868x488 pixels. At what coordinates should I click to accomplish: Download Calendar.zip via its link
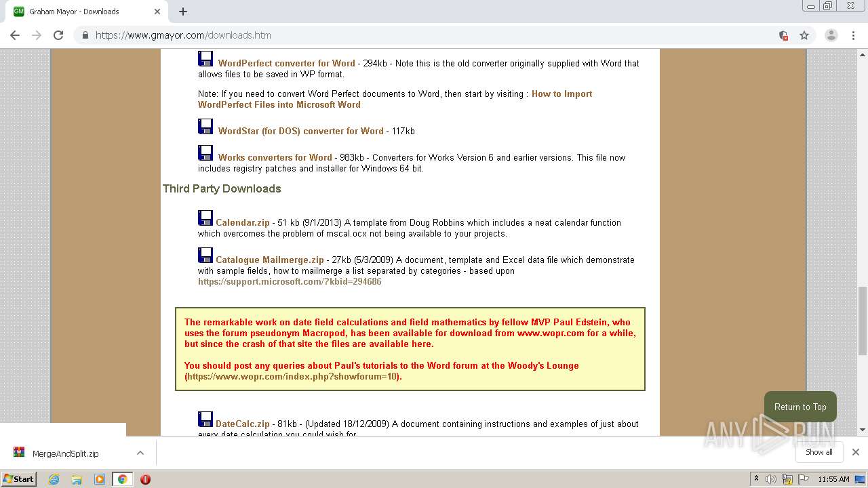[243, 222]
